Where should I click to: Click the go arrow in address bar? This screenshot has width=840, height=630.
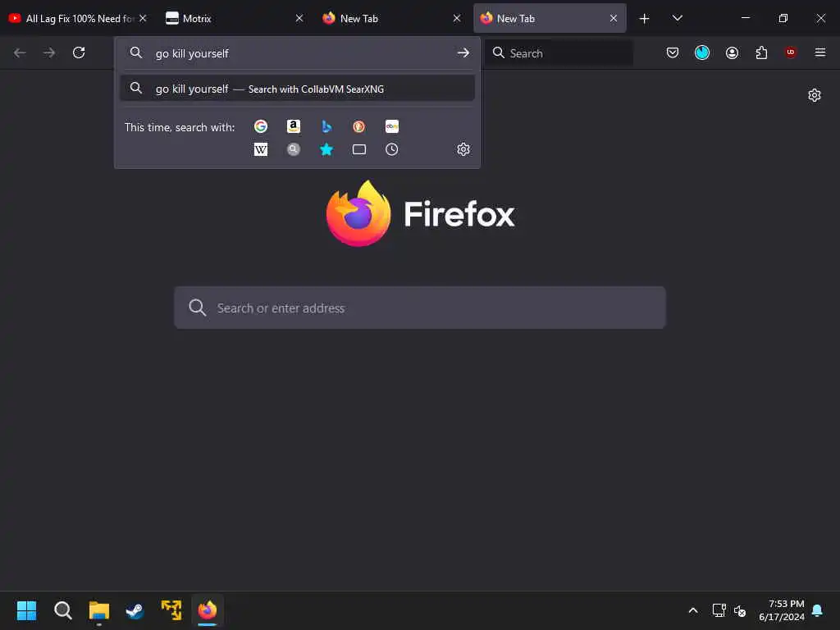463,53
